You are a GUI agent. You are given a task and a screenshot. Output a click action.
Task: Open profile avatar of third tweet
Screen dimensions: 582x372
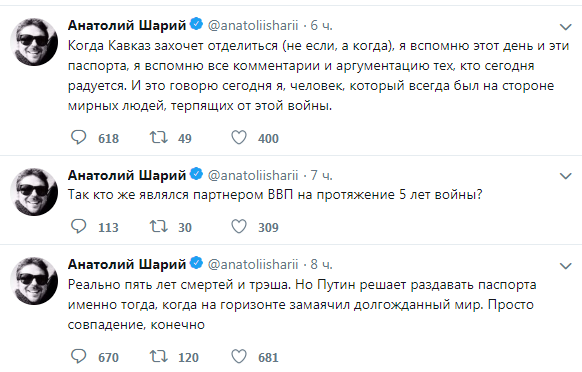(x=34, y=281)
